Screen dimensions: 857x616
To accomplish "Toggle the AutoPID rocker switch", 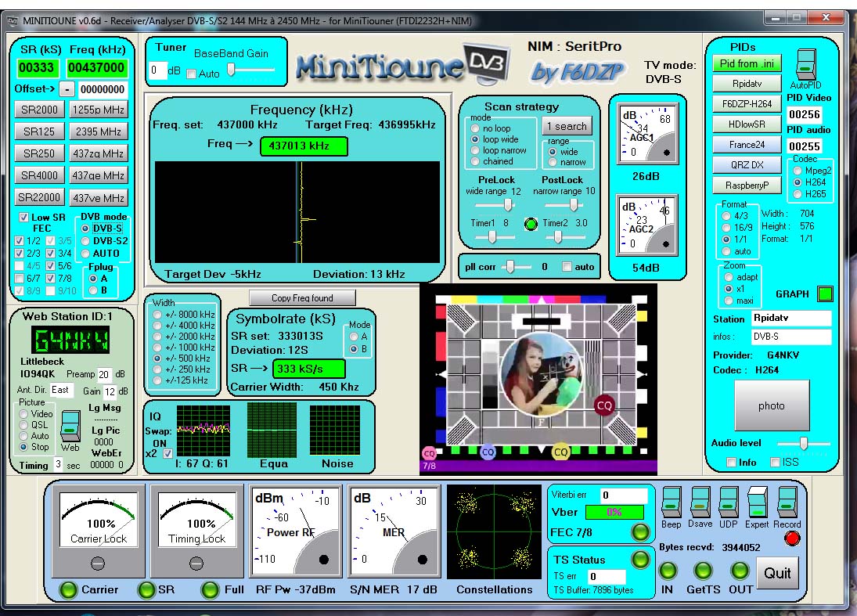I will (x=805, y=64).
